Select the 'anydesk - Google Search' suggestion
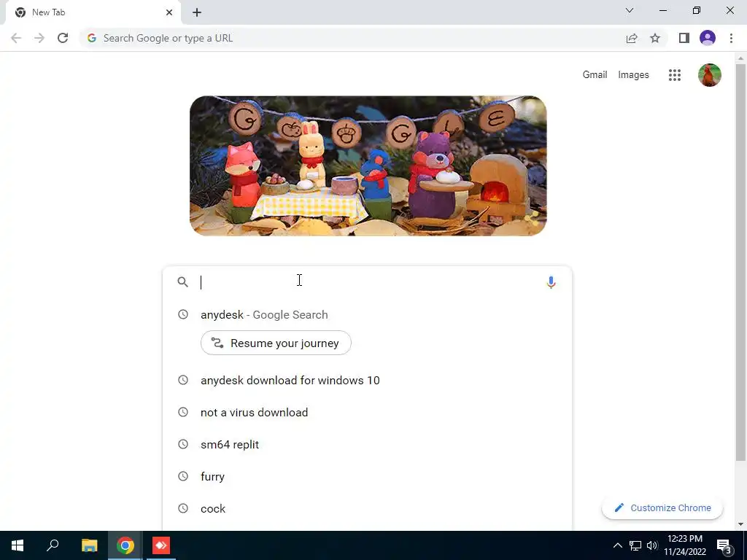Screen dimensions: 747x560 [367, 315]
